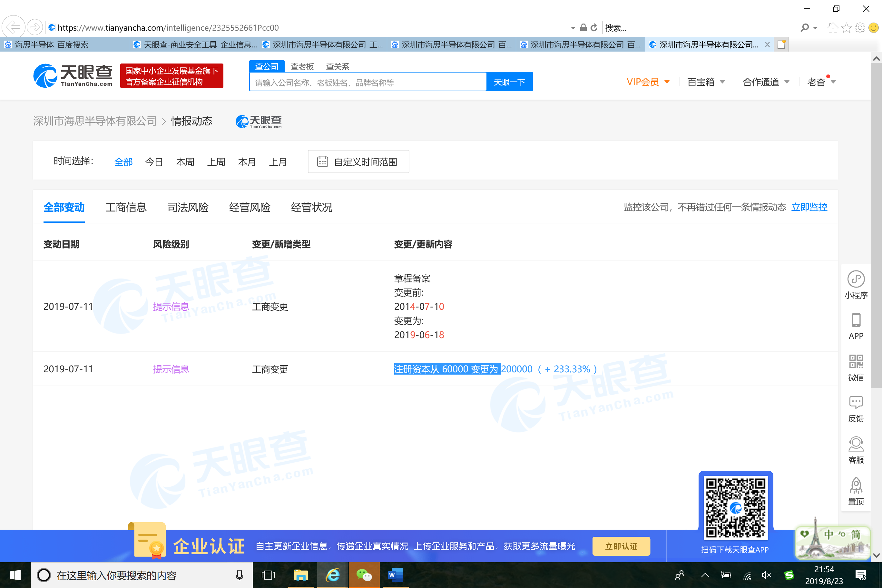Click 提示信息 in the 章程备案 row
The width and height of the screenshot is (882, 588).
pyautogui.click(x=171, y=306)
